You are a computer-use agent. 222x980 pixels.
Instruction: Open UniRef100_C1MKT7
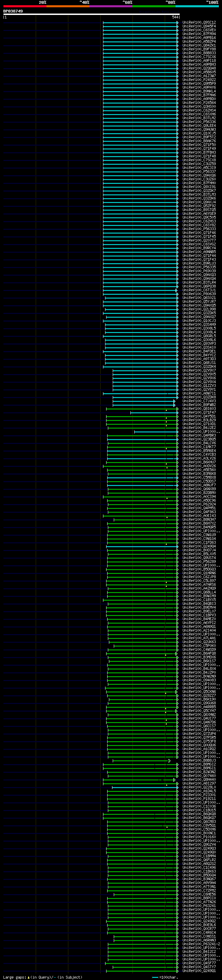pos(199,447)
